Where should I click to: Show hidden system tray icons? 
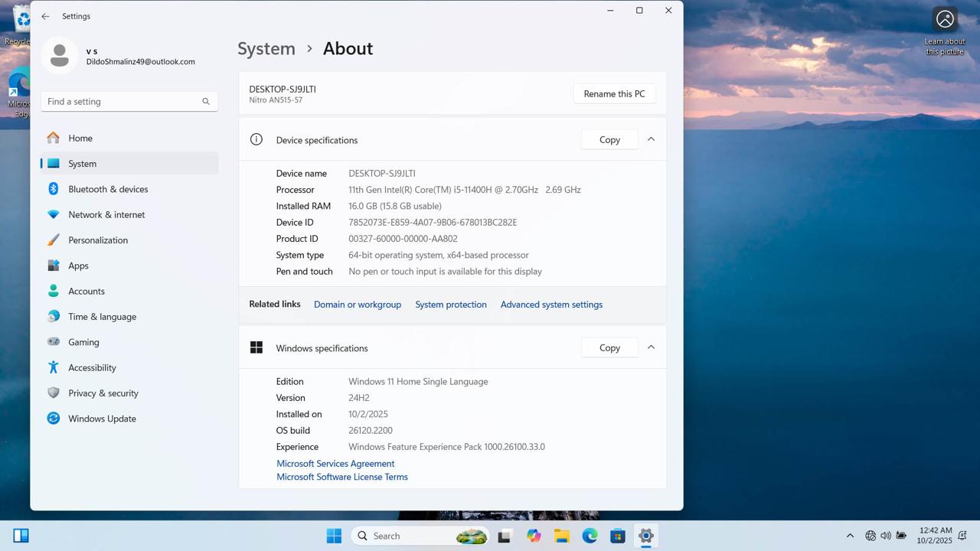[850, 536]
